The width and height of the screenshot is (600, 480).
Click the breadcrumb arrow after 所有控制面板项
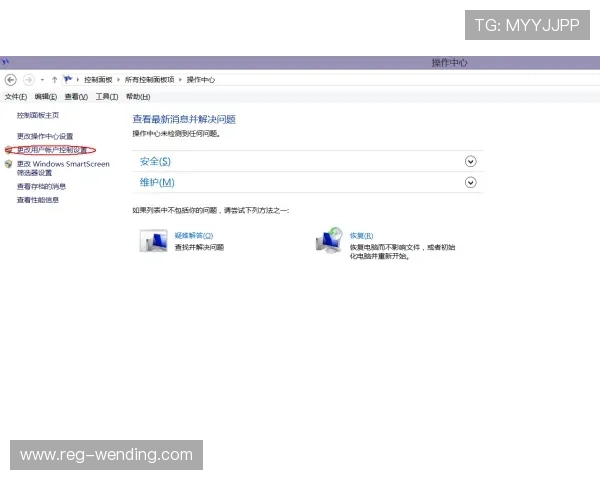point(180,80)
